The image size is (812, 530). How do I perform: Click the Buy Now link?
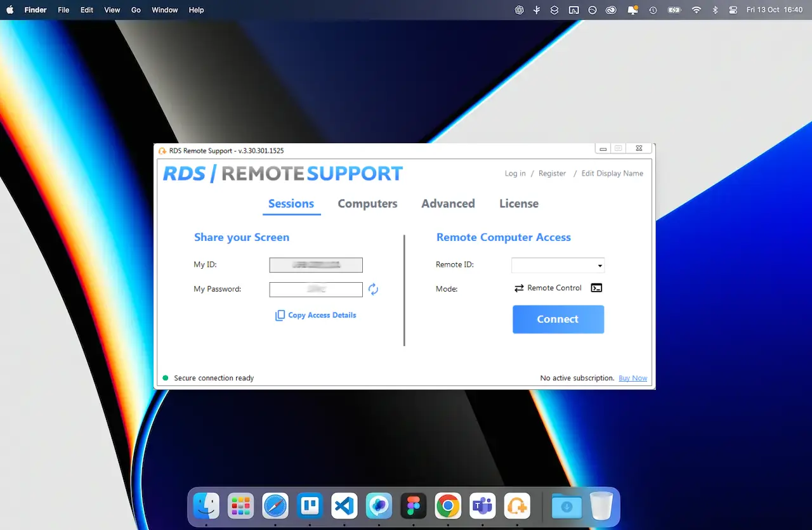point(632,378)
